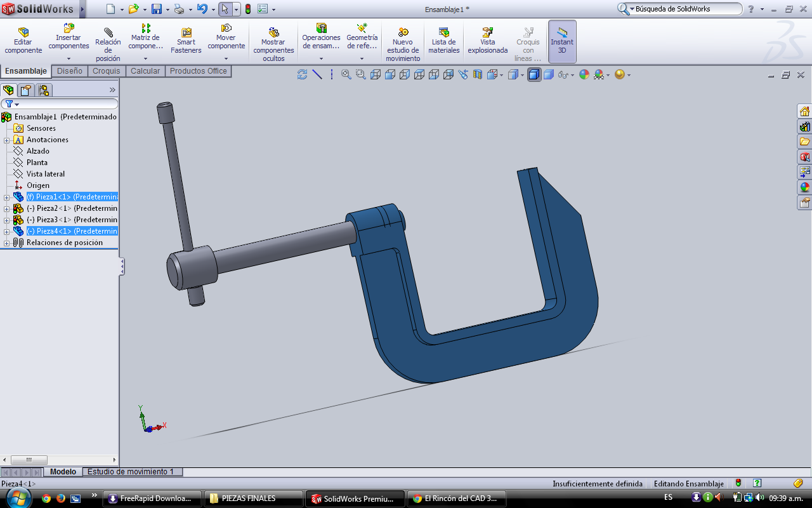
Task: Select the Relación de posición tool
Action: click(108, 44)
